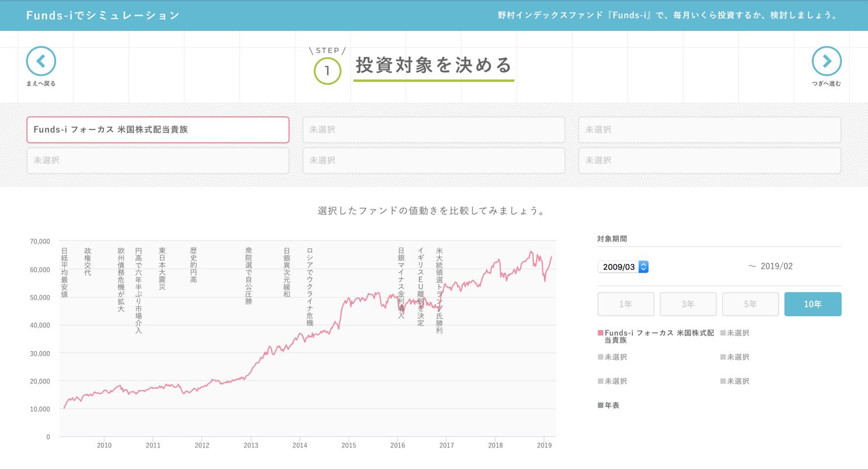Click the 米大統領選トランプ氏勝利 event marker

(x=440, y=291)
